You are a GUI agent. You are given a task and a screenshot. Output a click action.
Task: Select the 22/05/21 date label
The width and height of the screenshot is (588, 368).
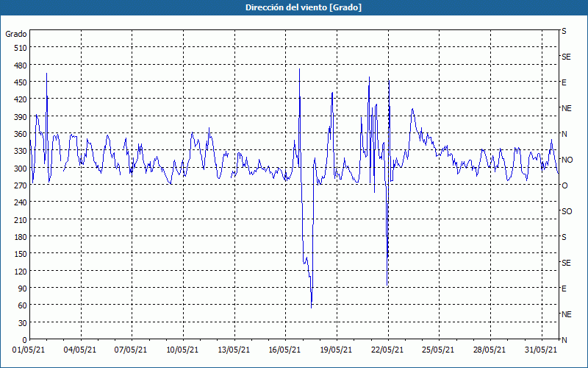(x=387, y=350)
